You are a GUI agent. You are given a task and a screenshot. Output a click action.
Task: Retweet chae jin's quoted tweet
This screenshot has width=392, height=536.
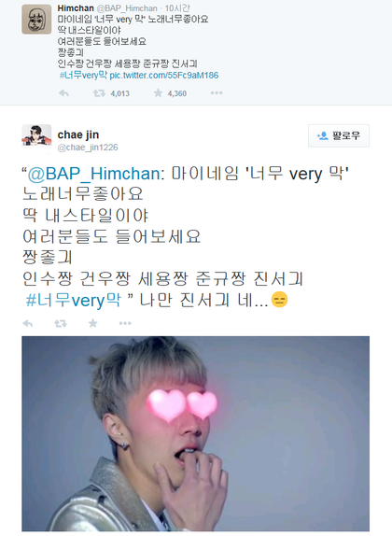point(61,323)
